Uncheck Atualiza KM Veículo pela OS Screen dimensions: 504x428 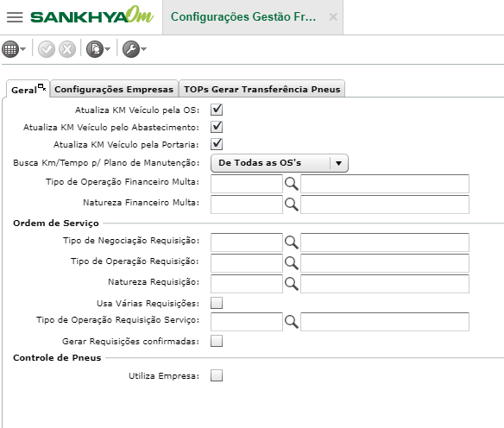tap(217, 110)
